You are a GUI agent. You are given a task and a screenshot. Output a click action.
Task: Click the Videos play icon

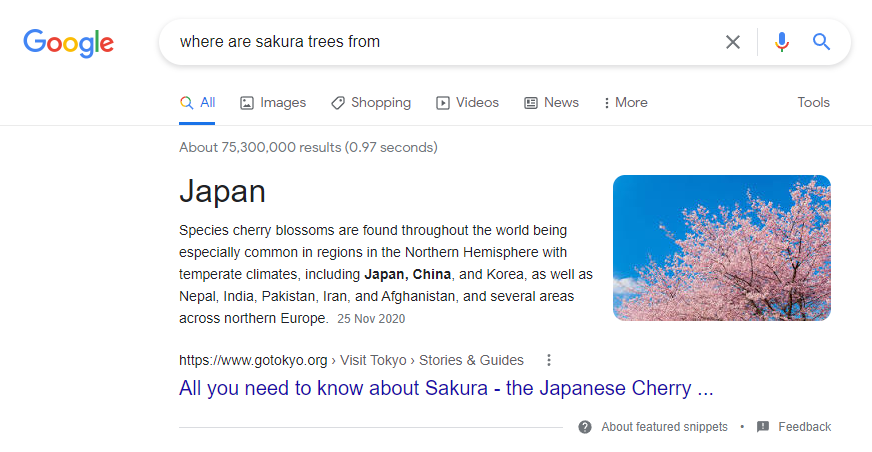[443, 102]
